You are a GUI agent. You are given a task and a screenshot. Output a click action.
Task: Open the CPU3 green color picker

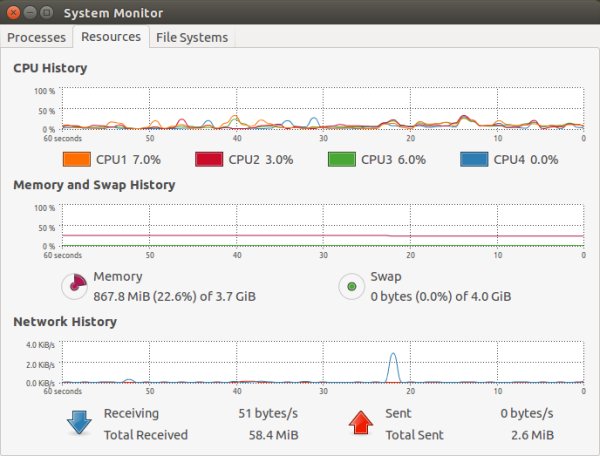pos(341,159)
